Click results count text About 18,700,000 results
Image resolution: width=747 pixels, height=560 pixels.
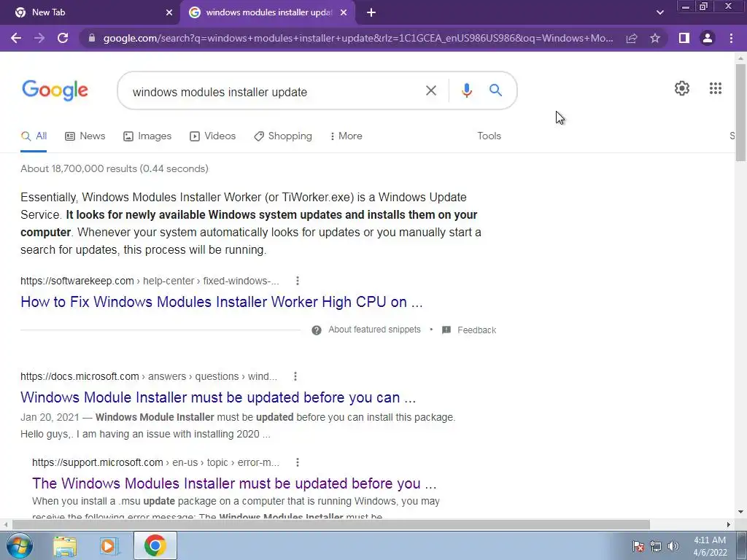[x=115, y=168]
